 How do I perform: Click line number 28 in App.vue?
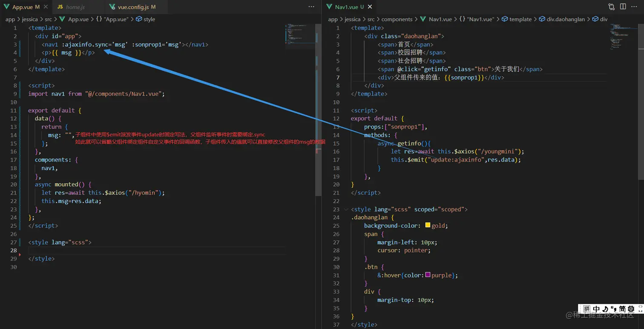coord(13,250)
